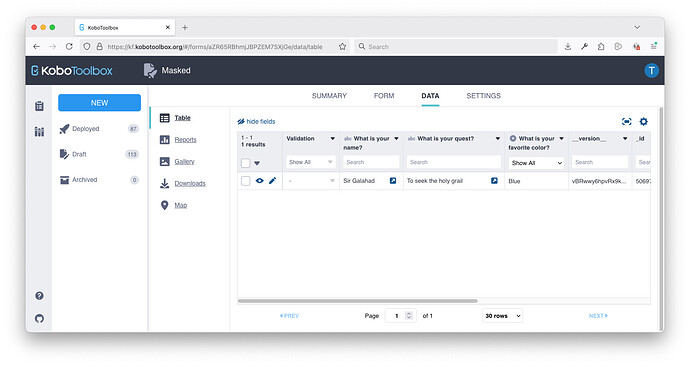The width and height of the screenshot is (690, 366).
Task: Open browser downloads icon
Action: pos(568,47)
